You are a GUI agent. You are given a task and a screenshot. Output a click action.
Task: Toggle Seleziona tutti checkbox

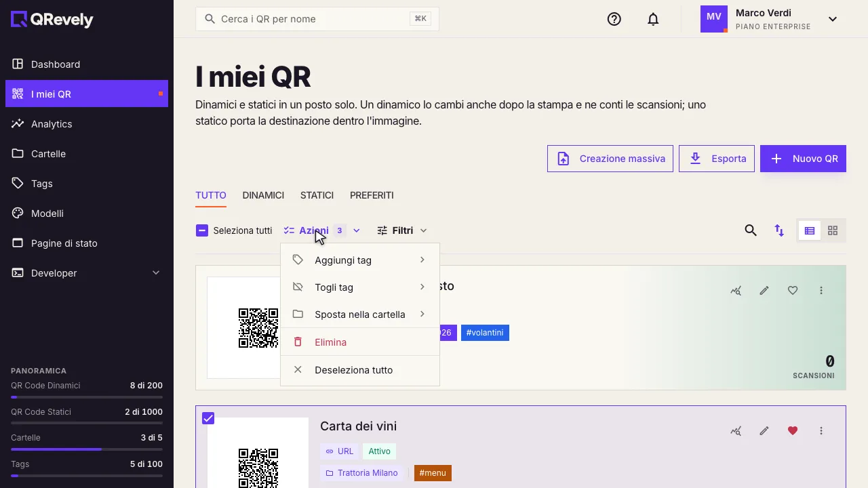coord(201,230)
